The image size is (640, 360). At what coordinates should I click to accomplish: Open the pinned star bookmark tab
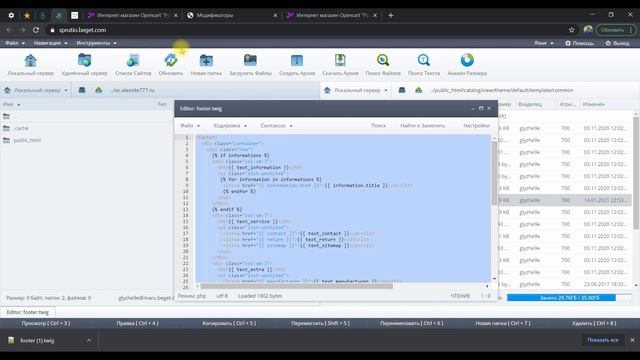27,15
